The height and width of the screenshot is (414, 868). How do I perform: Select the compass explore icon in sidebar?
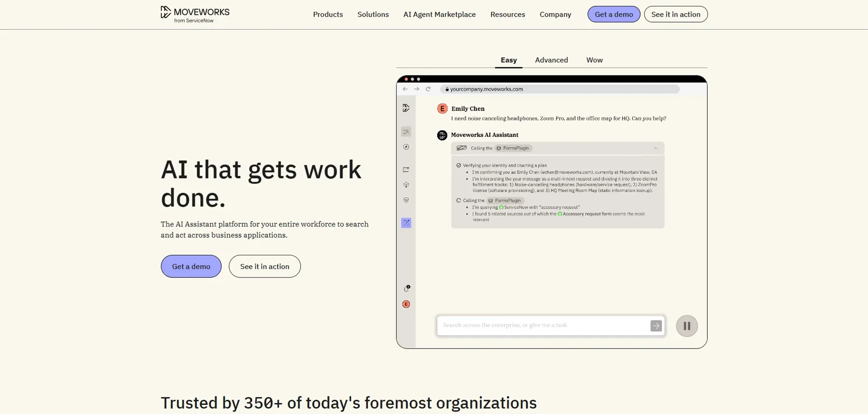pos(406,147)
